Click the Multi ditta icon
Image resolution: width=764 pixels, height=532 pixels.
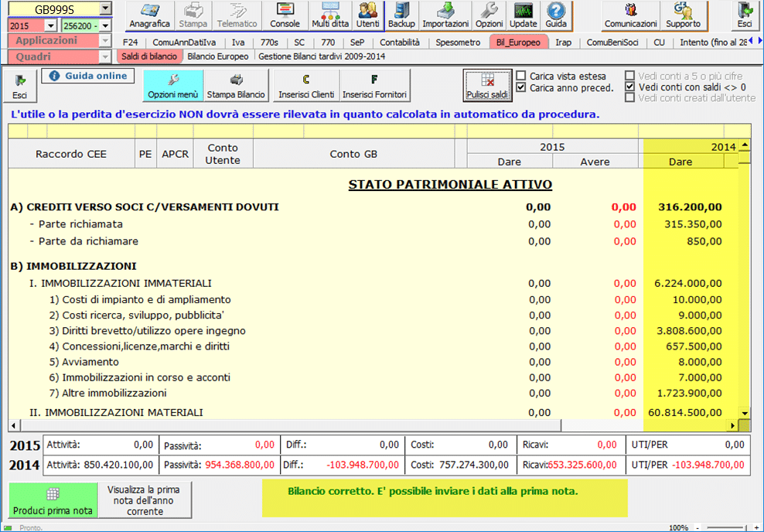(x=330, y=15)
